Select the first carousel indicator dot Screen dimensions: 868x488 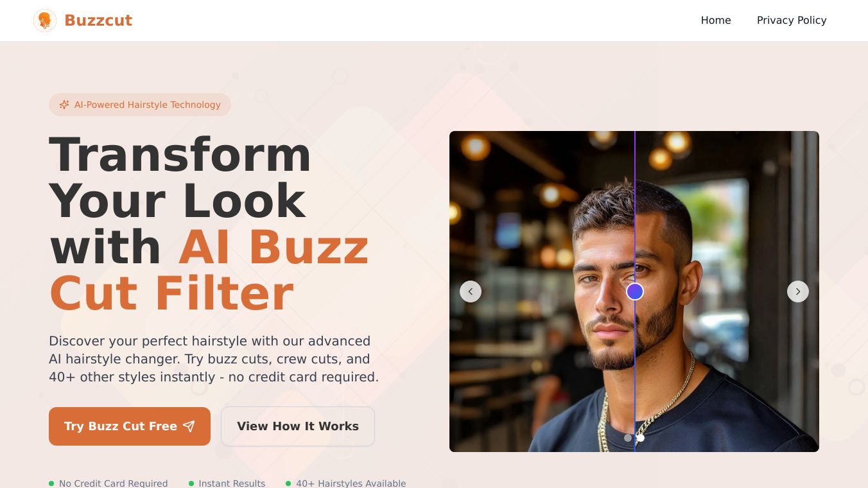[x=628, y=438]
